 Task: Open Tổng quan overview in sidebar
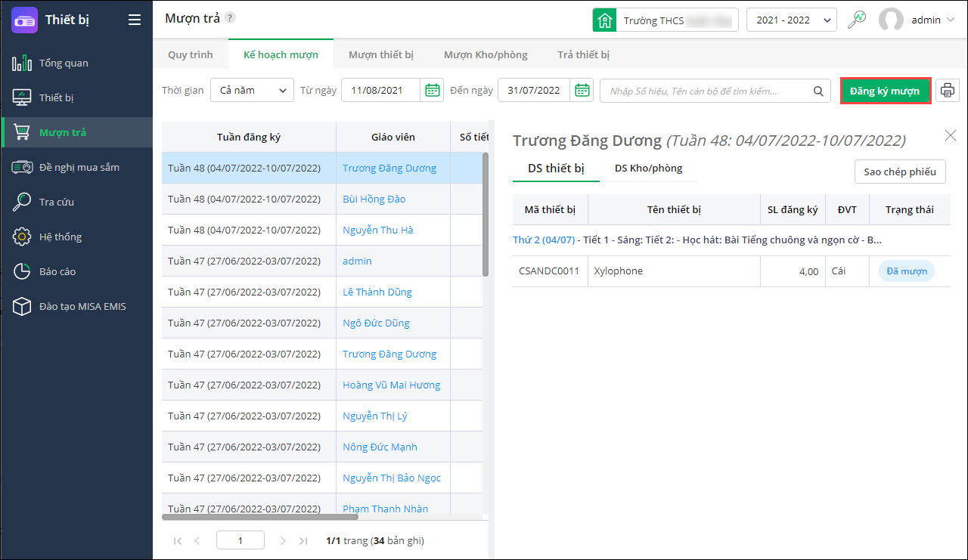pos(76,63)
